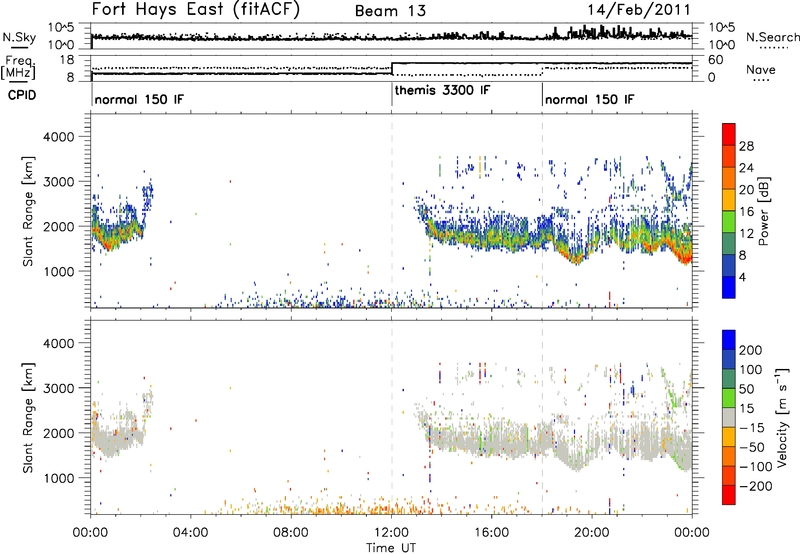
Task: Select the 'Beam 13' label
Action: tap(390, 11)
